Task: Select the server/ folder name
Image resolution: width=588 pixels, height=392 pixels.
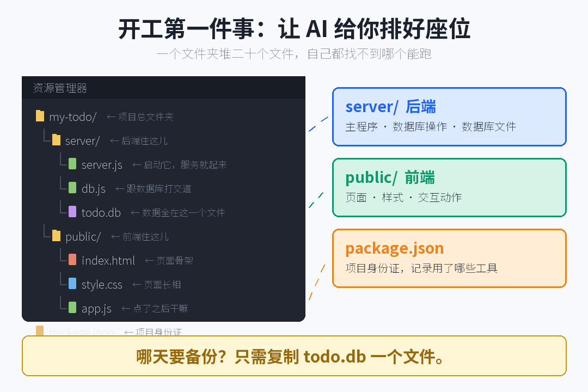Action: point(82,141)
